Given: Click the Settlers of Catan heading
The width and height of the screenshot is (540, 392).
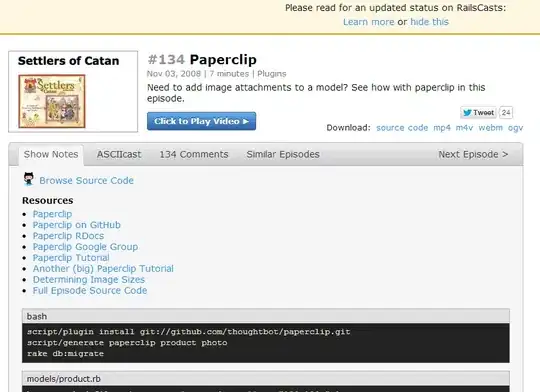Looking at the screenshot, I should (69, 61).
